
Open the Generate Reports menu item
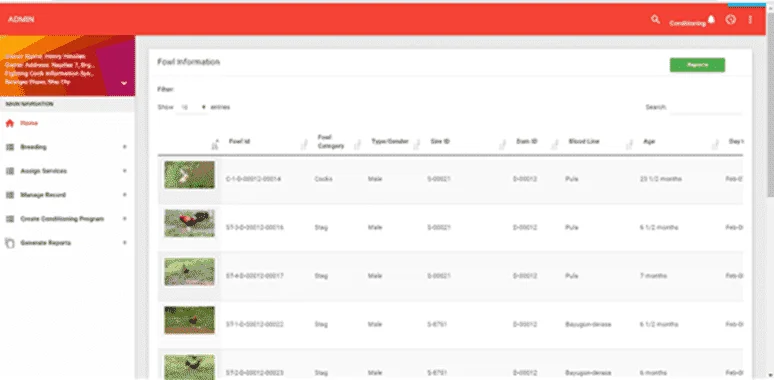67,243
